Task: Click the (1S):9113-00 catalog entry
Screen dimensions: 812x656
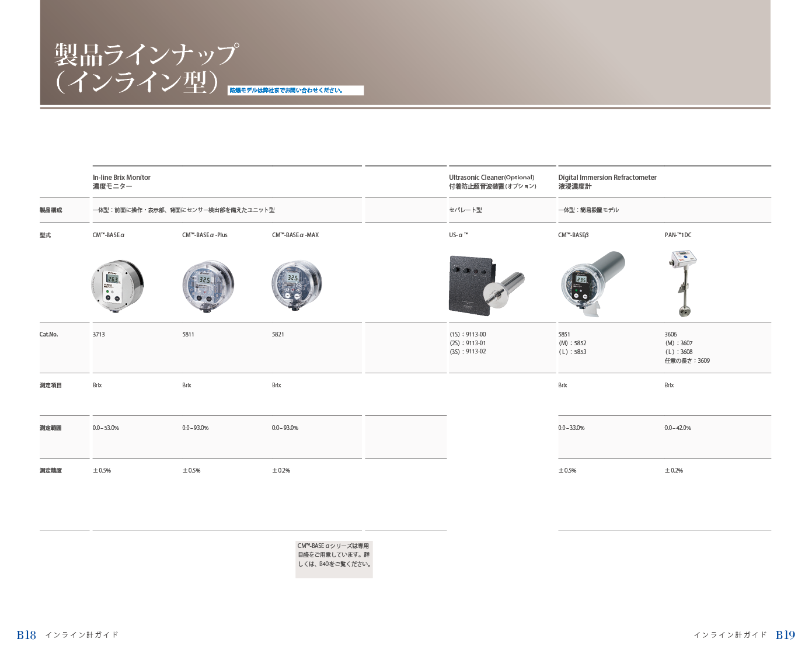Action: [x=468, y=335]
